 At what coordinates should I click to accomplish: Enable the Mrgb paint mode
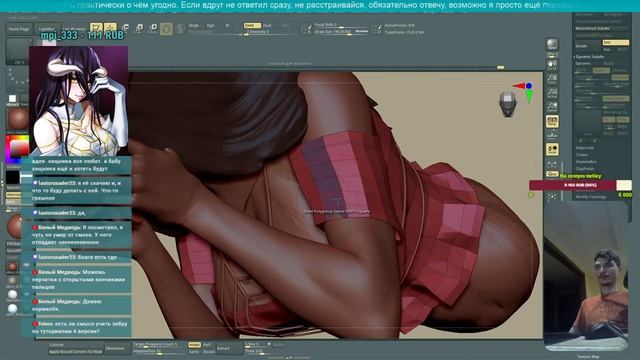tap(194, 25)
